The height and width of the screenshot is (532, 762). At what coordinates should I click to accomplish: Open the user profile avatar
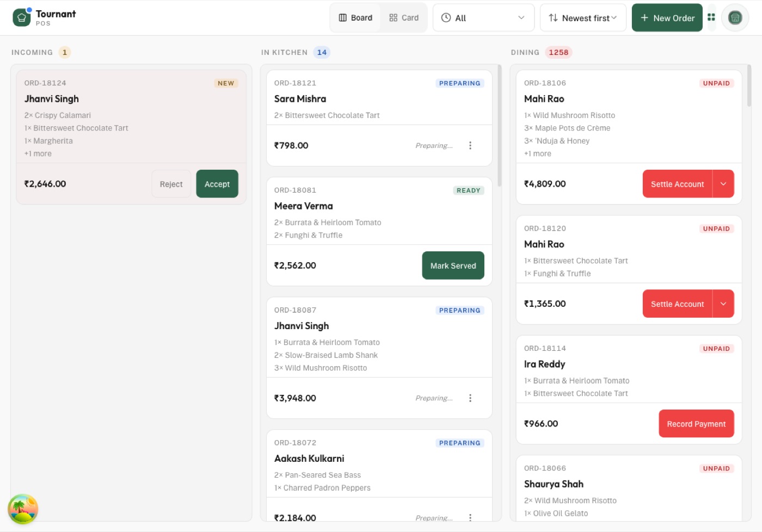735,18
